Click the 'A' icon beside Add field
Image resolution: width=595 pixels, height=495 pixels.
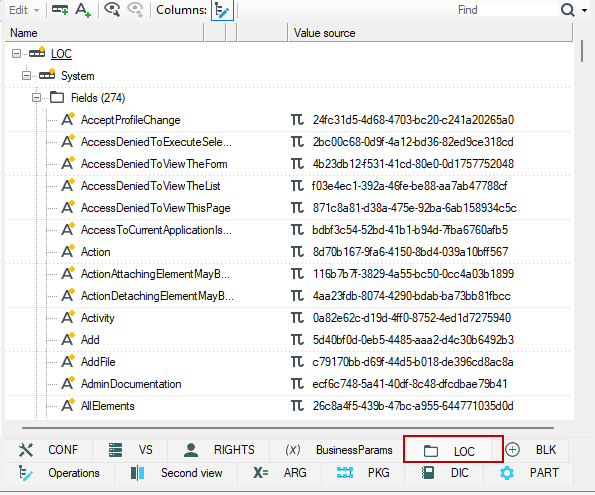[68, 339]
